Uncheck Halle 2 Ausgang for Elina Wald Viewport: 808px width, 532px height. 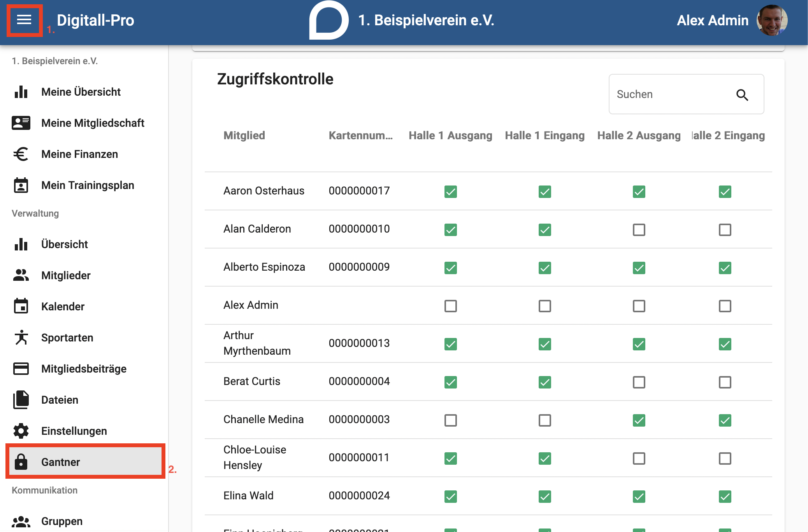[639, 496]
